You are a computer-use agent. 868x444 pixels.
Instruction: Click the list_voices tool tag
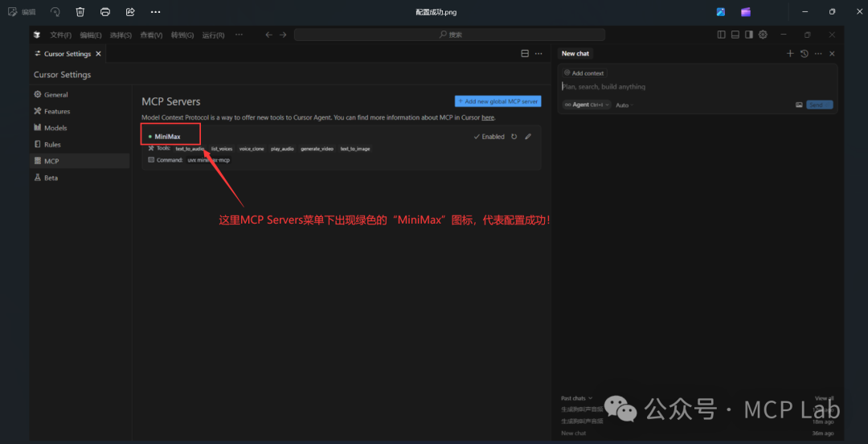tap(222, 149)
